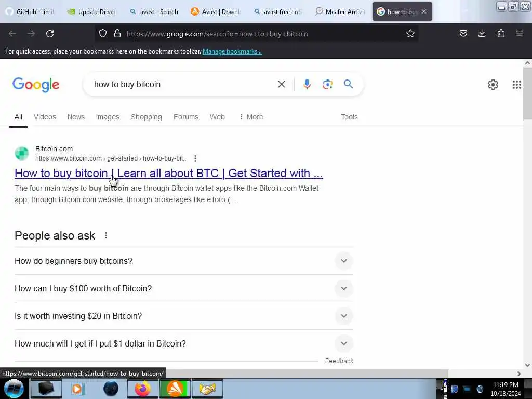Open Firefox from the taskbar
This screenshot has width=532, height=399.
tap(143, 389)
